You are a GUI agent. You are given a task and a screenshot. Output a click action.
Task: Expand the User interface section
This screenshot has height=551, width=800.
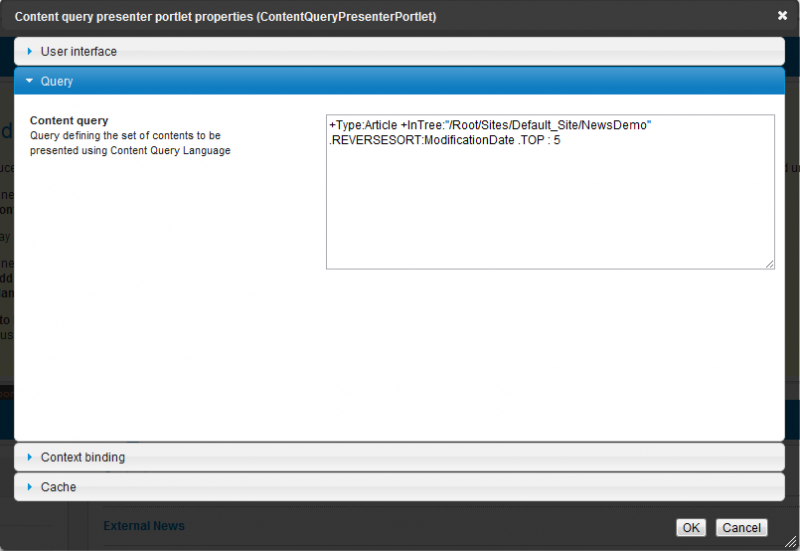click(399, 52)
